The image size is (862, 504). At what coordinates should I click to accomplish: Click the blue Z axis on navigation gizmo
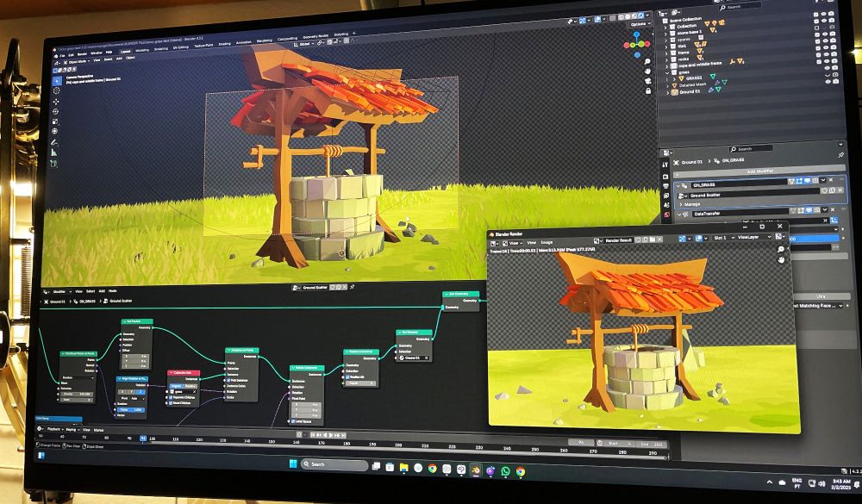[637, 34]
